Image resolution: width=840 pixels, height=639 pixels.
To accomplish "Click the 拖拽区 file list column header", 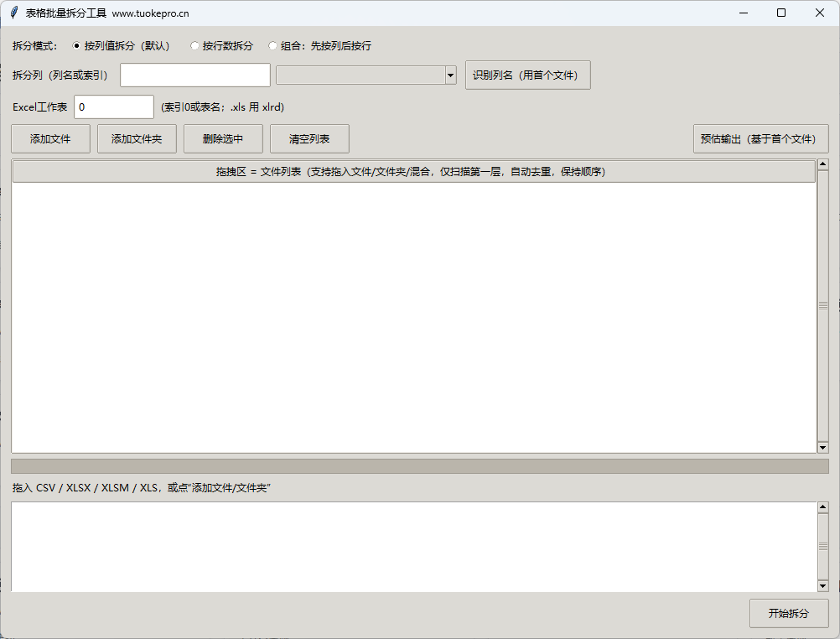I will [413, 172].
